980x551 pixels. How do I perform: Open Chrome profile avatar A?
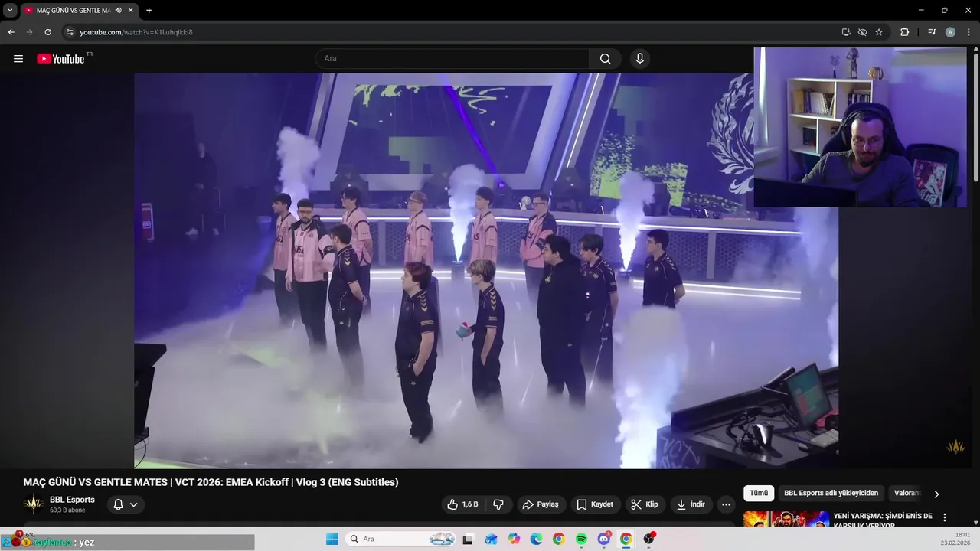pyautogui.click(x=950, y=32)
